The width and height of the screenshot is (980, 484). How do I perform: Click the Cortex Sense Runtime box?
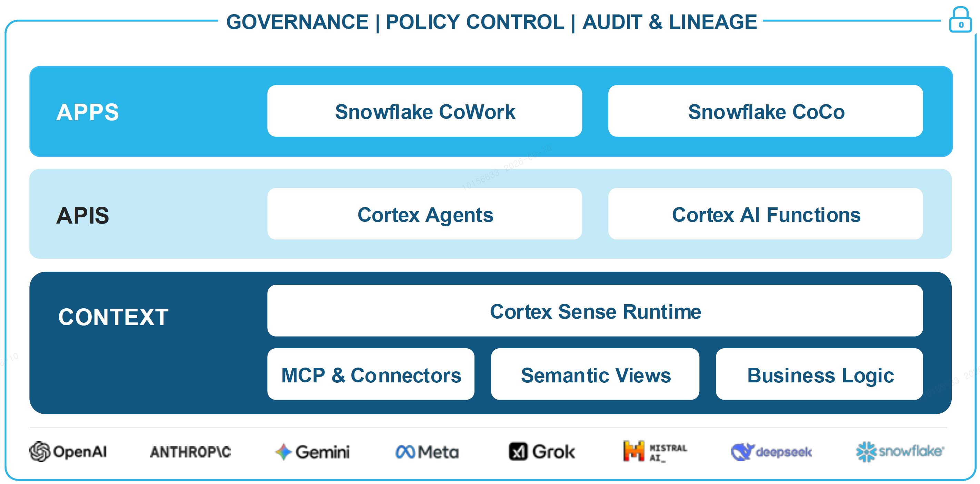[595, 311]
